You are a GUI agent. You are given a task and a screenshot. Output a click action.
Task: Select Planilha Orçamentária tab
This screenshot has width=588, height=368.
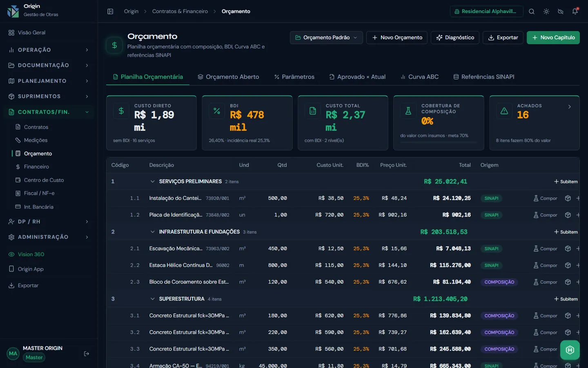[x=148, y=77]
